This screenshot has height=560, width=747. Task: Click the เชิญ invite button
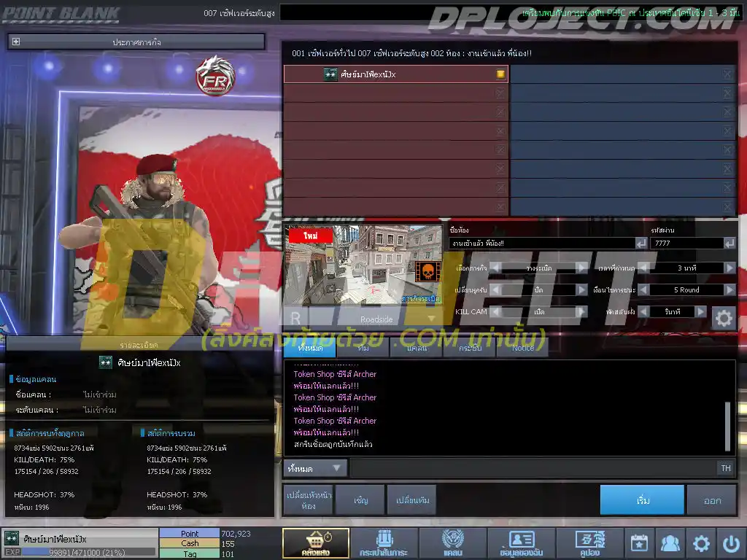[360, 500]
